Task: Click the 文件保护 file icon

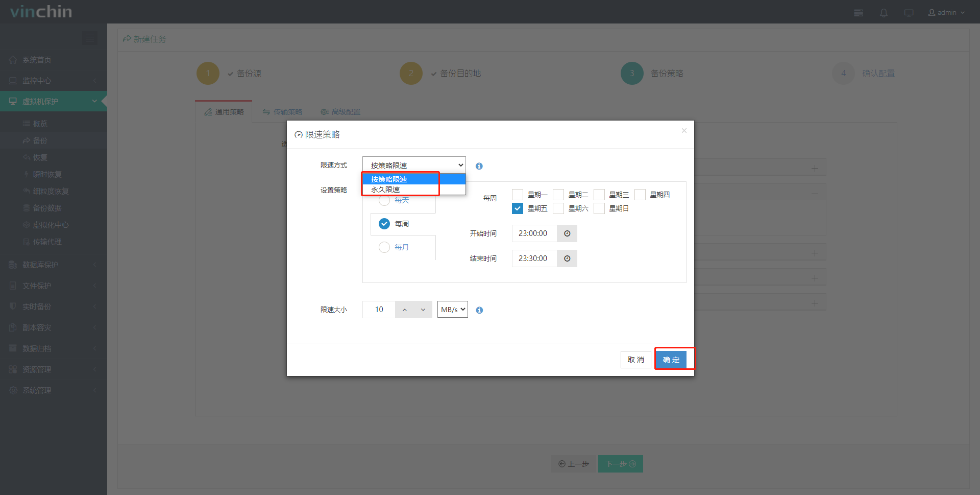Action: tap(13, 286)
